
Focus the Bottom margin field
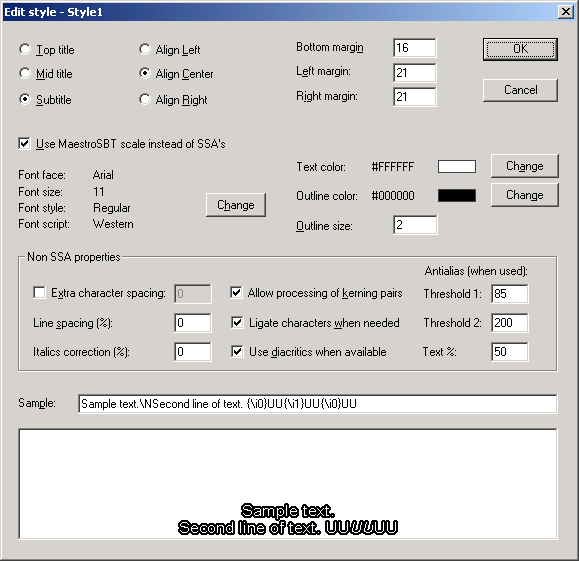[x=415, y=48]
